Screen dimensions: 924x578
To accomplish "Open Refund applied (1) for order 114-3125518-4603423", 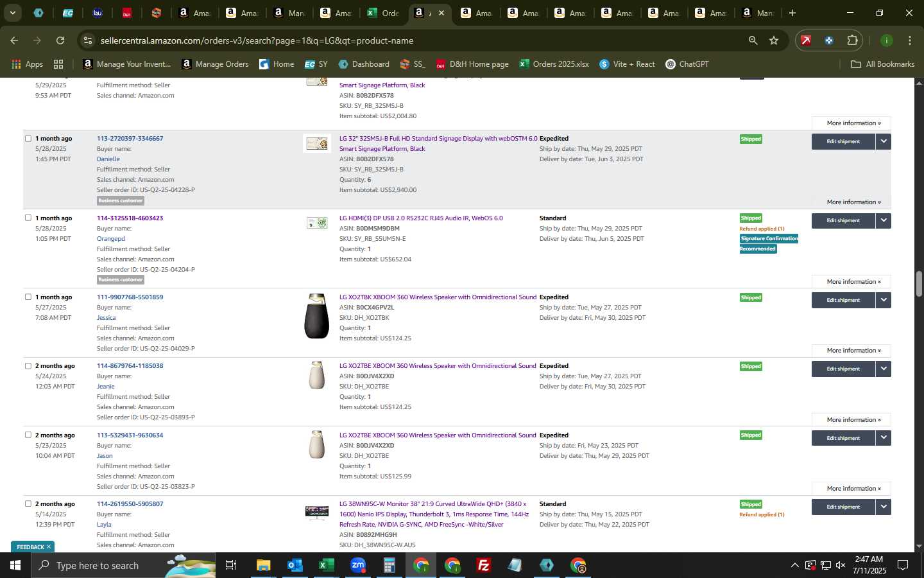I will click(x=762, y=229).
